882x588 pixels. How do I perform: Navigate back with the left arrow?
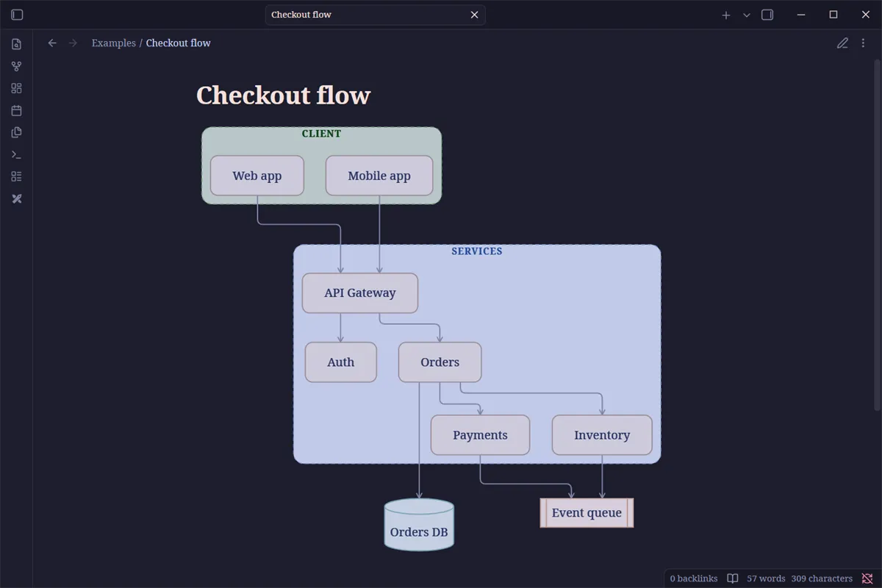pyautogui.click(x=52, y=43)
